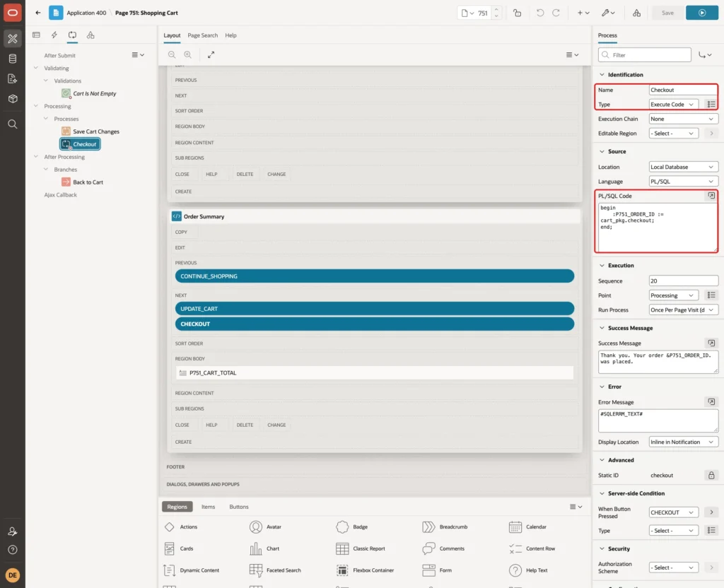Open the Display Location dropdown
Screen dimensions: 724x588
[x=684, y=442]
